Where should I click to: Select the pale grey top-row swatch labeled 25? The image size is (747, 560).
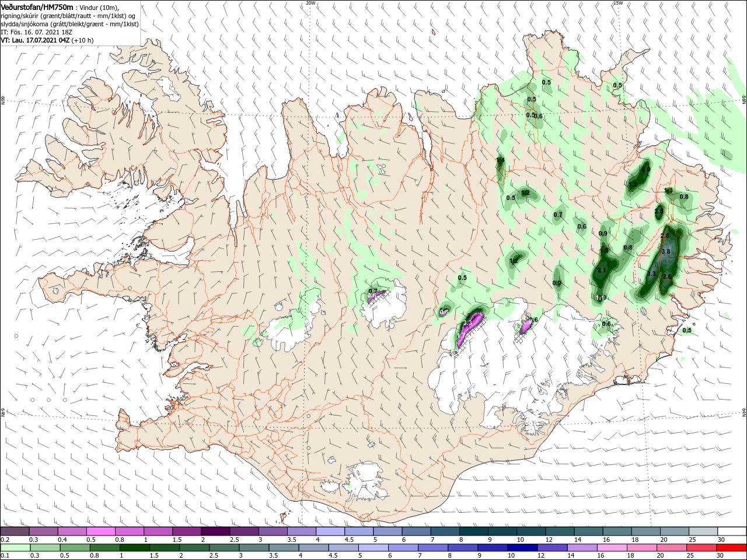click(703, 531)
